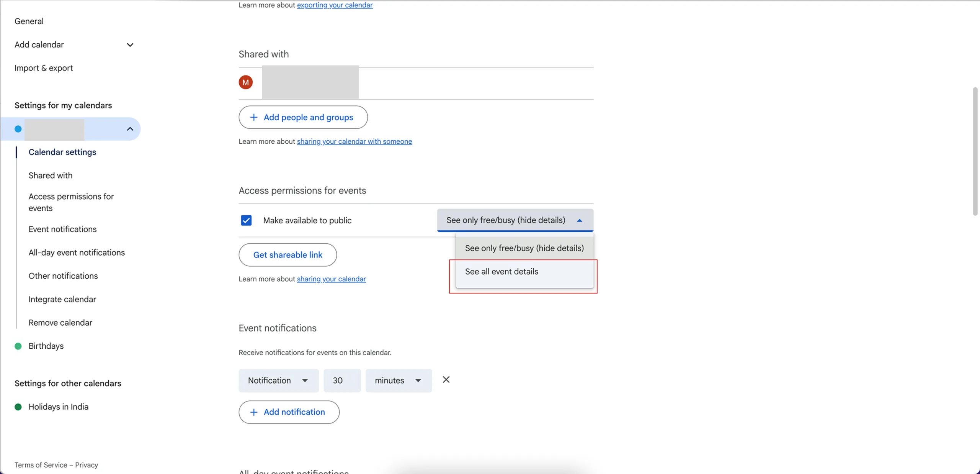Choose See only free/busy (hide details) option
This screenshot has height=474, width=980.
click(x=524, y=248)
